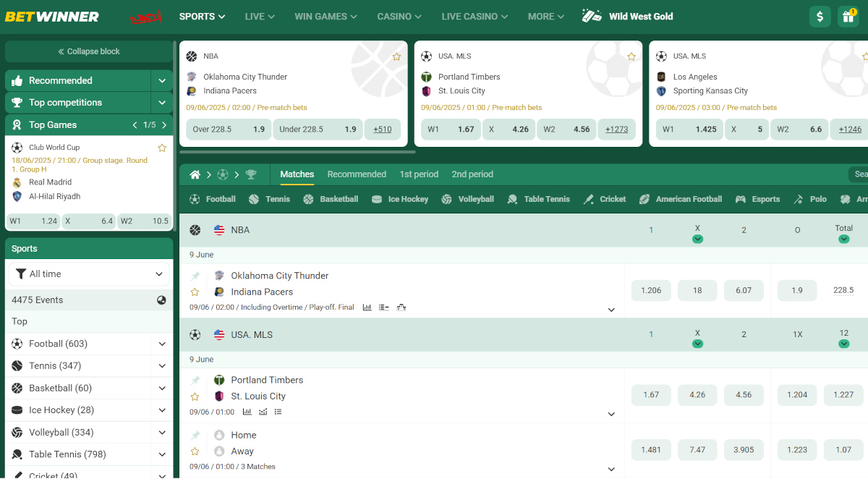Open the gift box bonuses icon
This screenshot has width=868, height=479.
pos(848,16)
